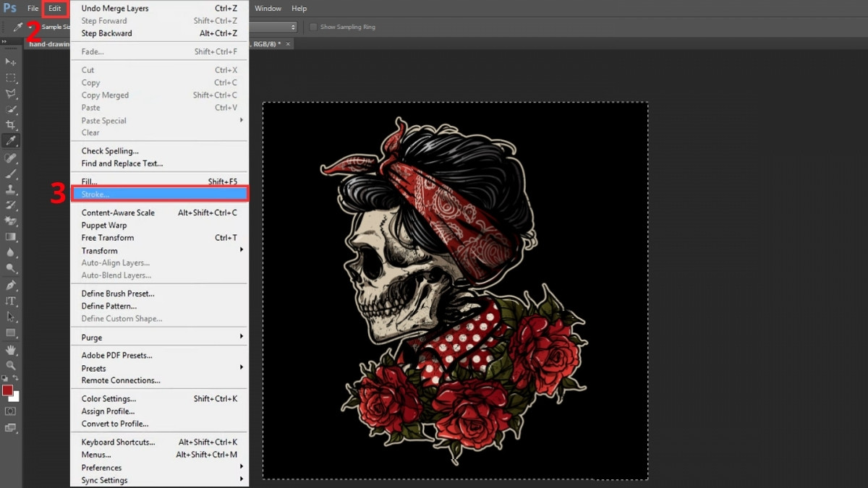Choose Check Spelling
Image resolution: width=868 pixels, height=488 pixels.
(x=159, y=151)
